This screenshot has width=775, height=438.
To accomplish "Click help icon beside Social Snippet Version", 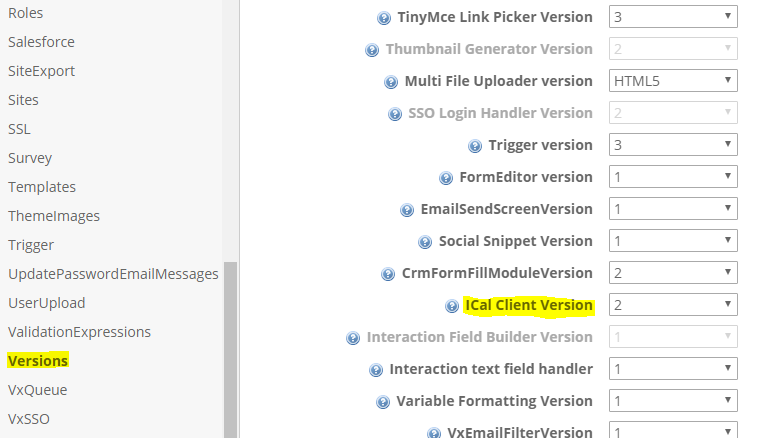I will point(425,242).
